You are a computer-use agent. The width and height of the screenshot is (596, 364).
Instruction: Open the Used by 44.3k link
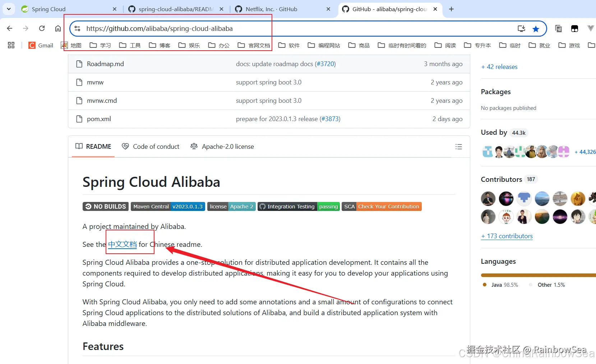tap(504, 133)
